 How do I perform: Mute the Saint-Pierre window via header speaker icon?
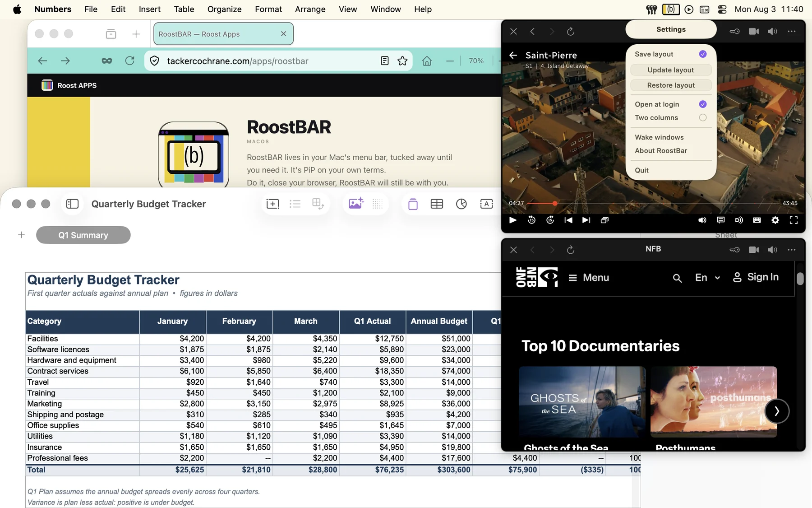click(x=772, y=31)
